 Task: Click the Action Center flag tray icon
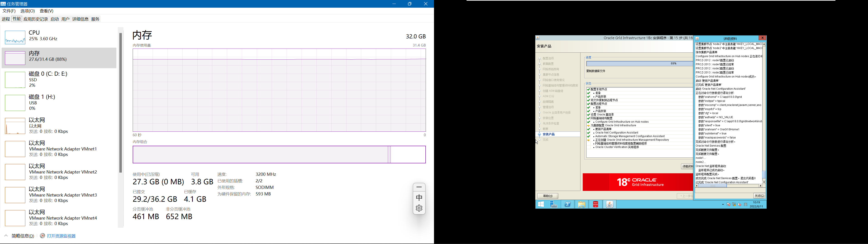coord(729,204)
